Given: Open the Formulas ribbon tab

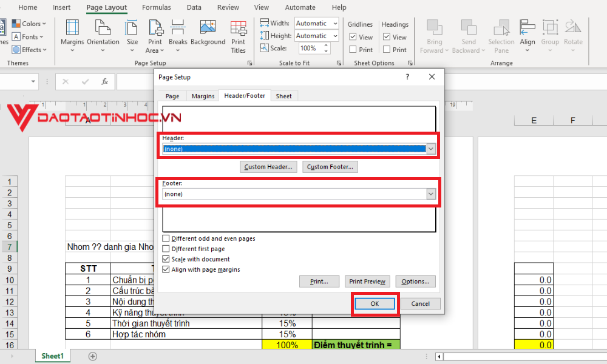Looking at the screenshot, I should (x=157, y=7).
